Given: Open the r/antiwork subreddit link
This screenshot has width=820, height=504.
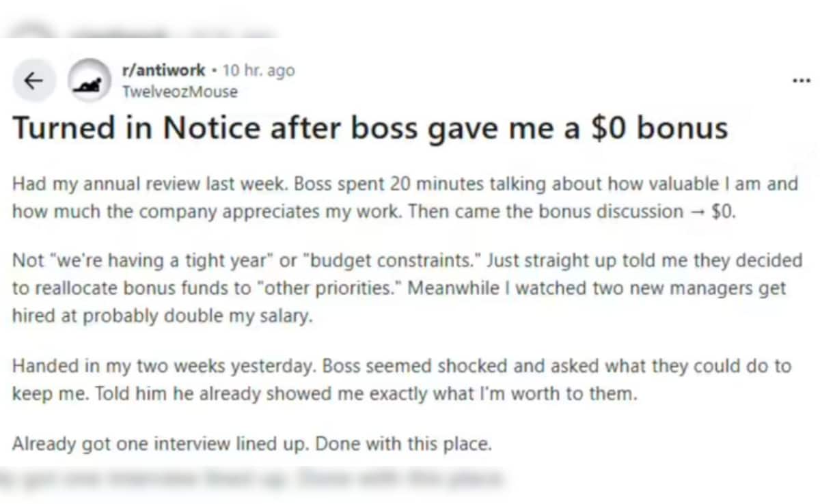Looking at the screenshot, I should point(163,70).
